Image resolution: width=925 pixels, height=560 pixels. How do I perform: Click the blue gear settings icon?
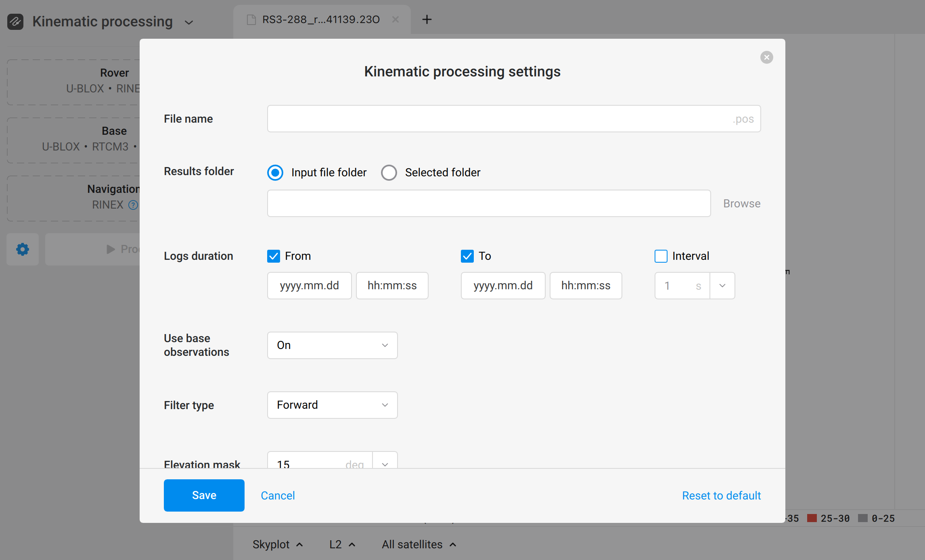[x=23, y=249]
